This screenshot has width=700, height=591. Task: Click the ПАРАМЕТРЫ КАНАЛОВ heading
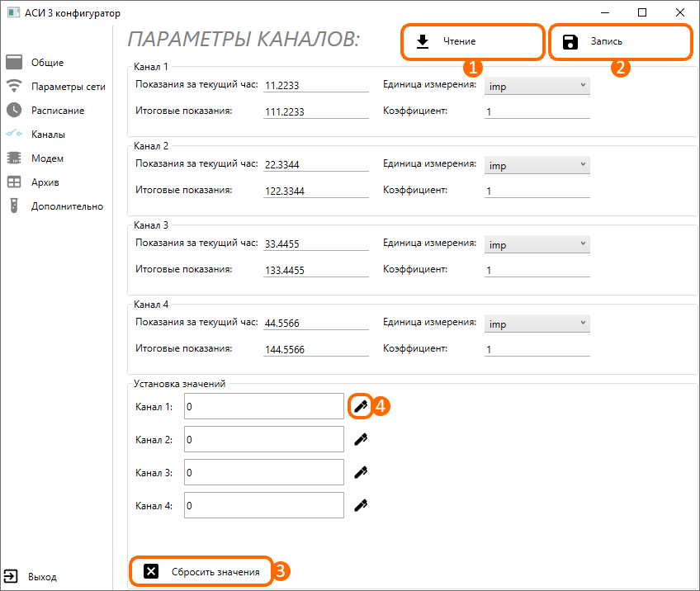[x=244, y=40]
